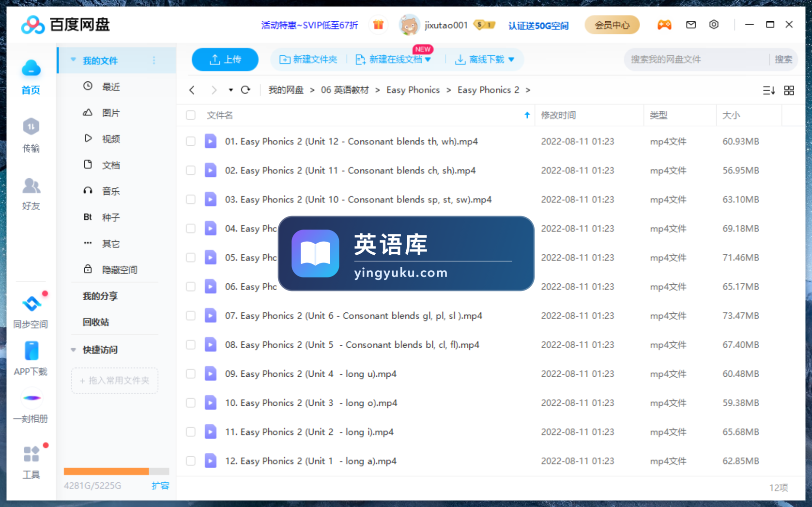Switch to grid view icon
Image resolution: width=812 pixels, height=507 pixels.
tap(789, 91)
